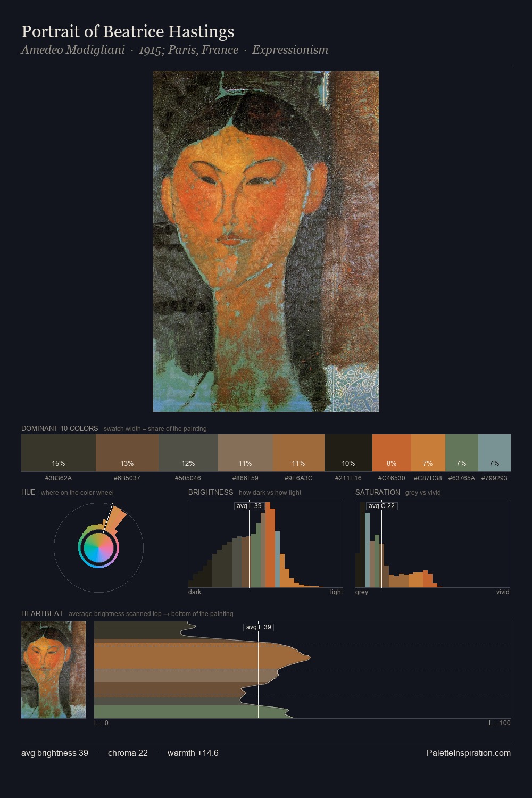532x798 pixels.
Task: Click the 'BRIGHTNESS' section heading
Action: pos(211,492)
